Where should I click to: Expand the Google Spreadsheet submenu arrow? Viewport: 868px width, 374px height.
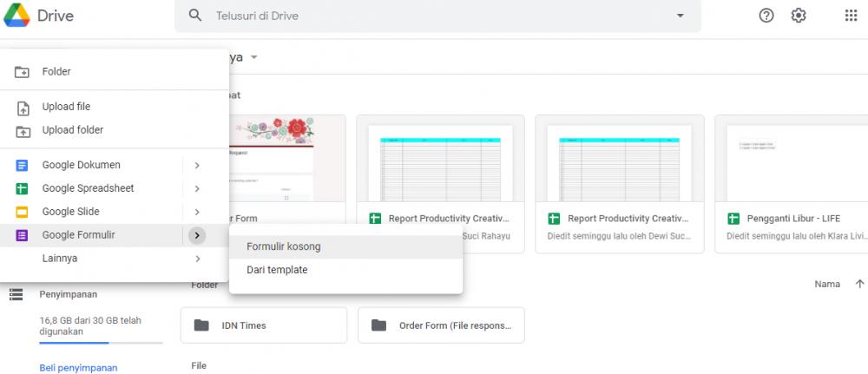coord(197,188)
